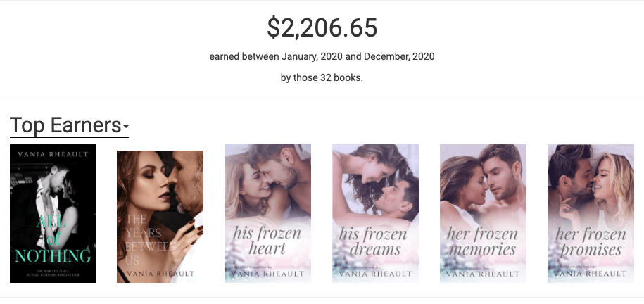Click author name on The Years Between Us
This screenshot has width=644, height=304.
160,274
